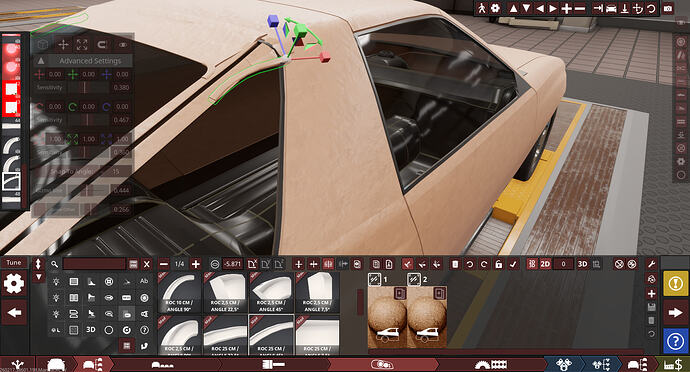The height and width of the screenshot is (372, 690).
Task: Select the license plate fixtures category
Action: point(126,298)
